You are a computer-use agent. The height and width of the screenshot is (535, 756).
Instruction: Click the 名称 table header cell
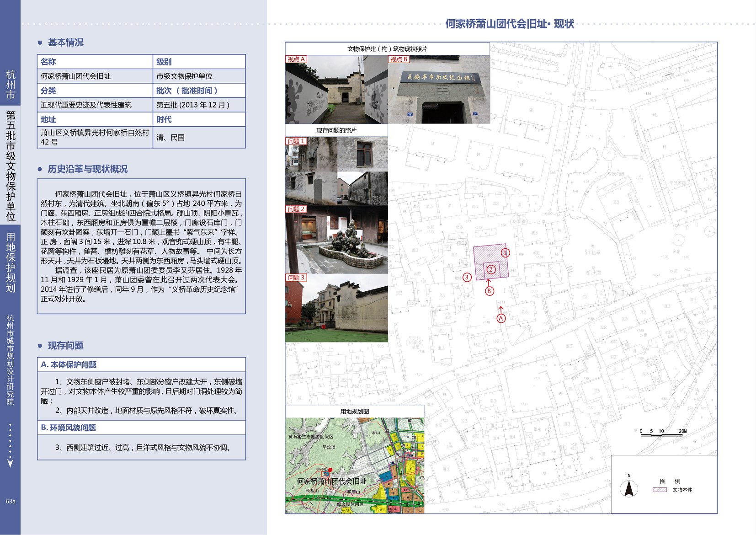95,62
